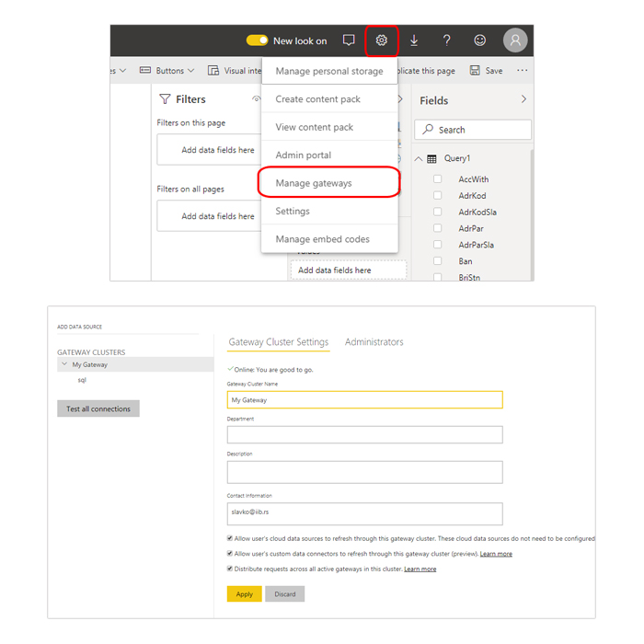Click the smiley feedback icon
644x644 pixels.
coord(480,40)
